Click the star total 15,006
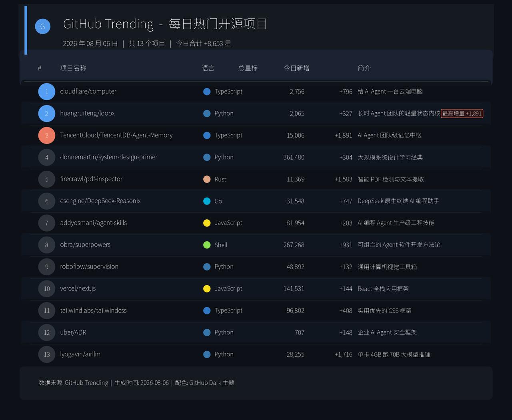The height and width of the screenshot is (420, 512). coord(295,135)
